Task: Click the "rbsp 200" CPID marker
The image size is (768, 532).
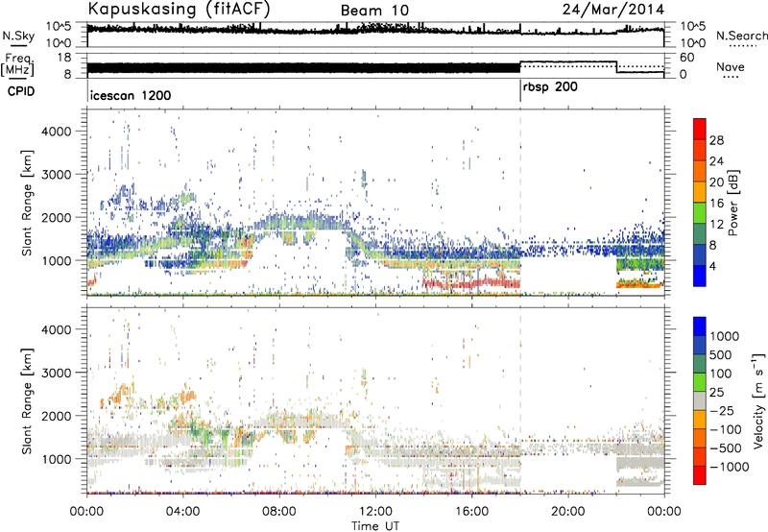Action: click(x=550, y=87)
